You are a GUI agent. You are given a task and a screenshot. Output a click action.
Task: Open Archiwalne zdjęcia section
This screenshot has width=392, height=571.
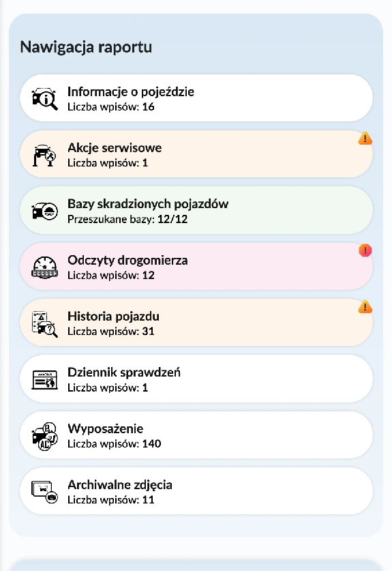(x=196, y=491)
